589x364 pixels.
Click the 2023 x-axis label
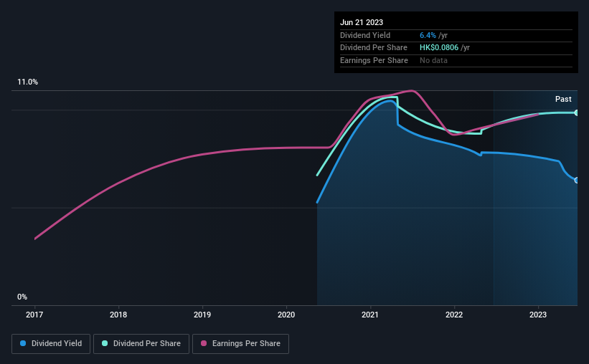coord(538,315)
